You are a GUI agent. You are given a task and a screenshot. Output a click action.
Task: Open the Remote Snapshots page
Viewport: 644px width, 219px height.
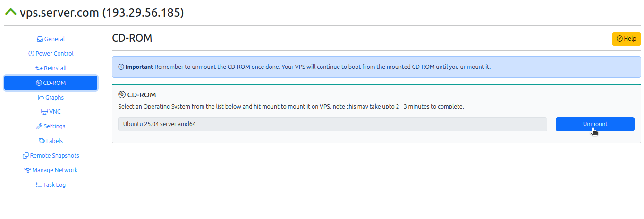51,156
